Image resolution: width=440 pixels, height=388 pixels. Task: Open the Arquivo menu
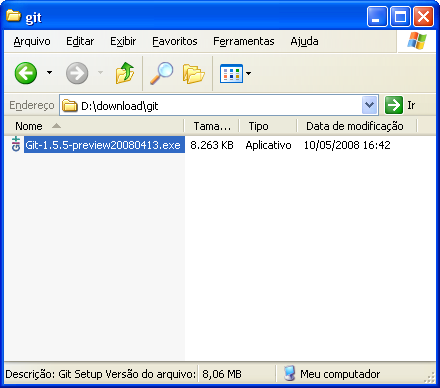coord(32,41)
